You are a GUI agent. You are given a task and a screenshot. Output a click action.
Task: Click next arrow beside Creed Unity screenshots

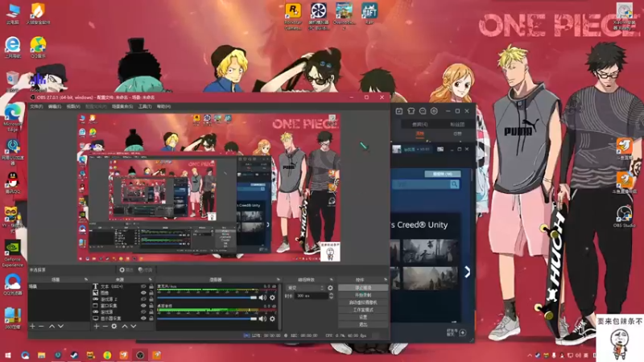pyautogui.click(x=467, y=272)
